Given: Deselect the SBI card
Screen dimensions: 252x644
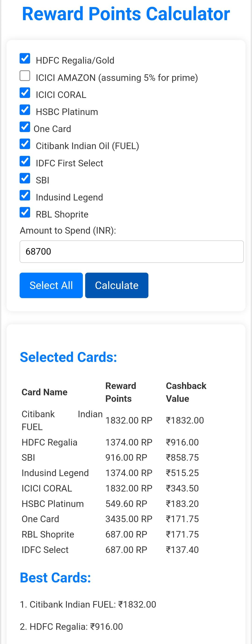Looking at the screenshot, I should pos(24,178).
